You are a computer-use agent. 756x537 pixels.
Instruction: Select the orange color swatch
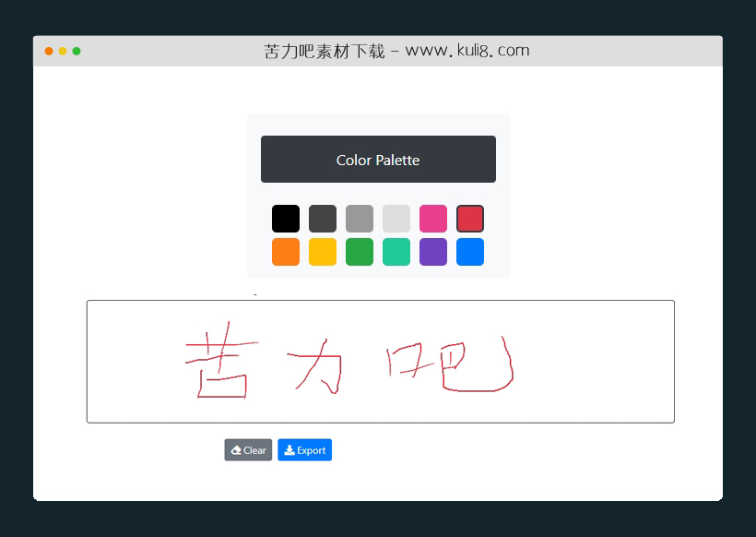point(286,251)
